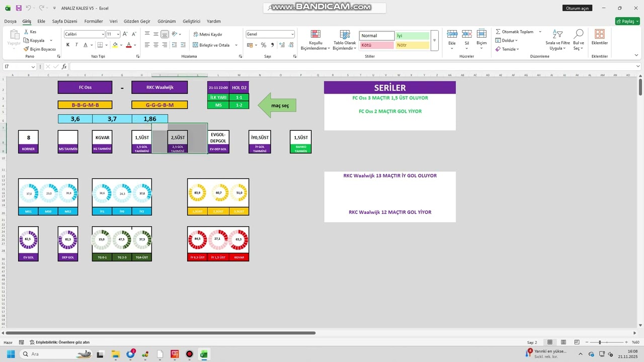Open Tablo Olarak Biçimlendir menu

pyautogui.click(x=345, y=40)
